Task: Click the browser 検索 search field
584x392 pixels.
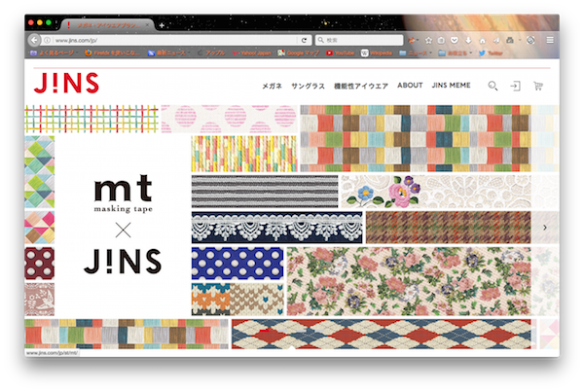Action: coord(359,40)
